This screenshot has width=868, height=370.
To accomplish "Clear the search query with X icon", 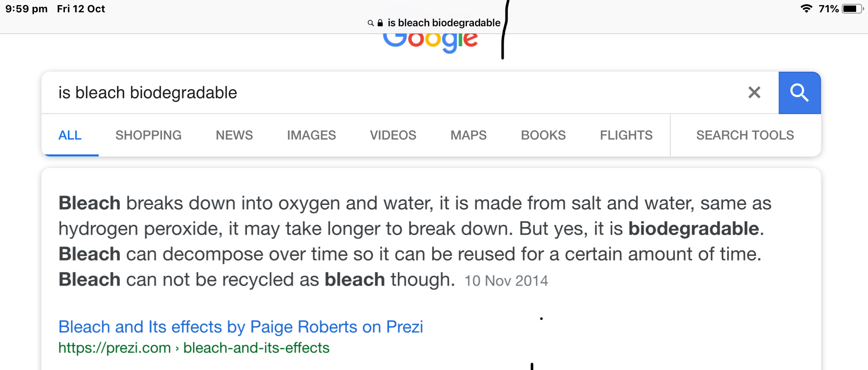I will pyautogui.click(x=754, y=92).
